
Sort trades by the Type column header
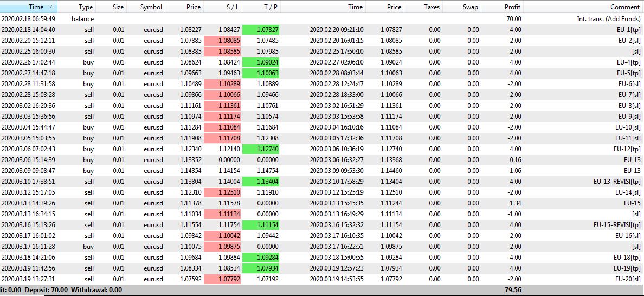pos(86,7)
